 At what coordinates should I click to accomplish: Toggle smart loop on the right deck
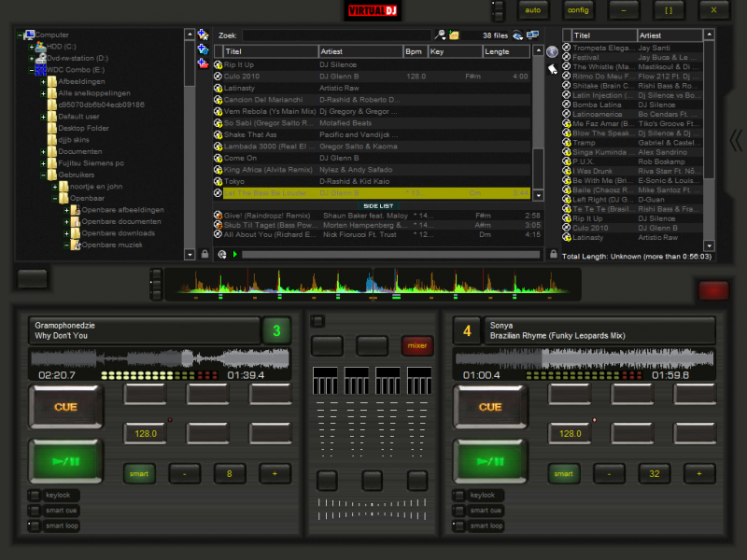pos(459,525)
